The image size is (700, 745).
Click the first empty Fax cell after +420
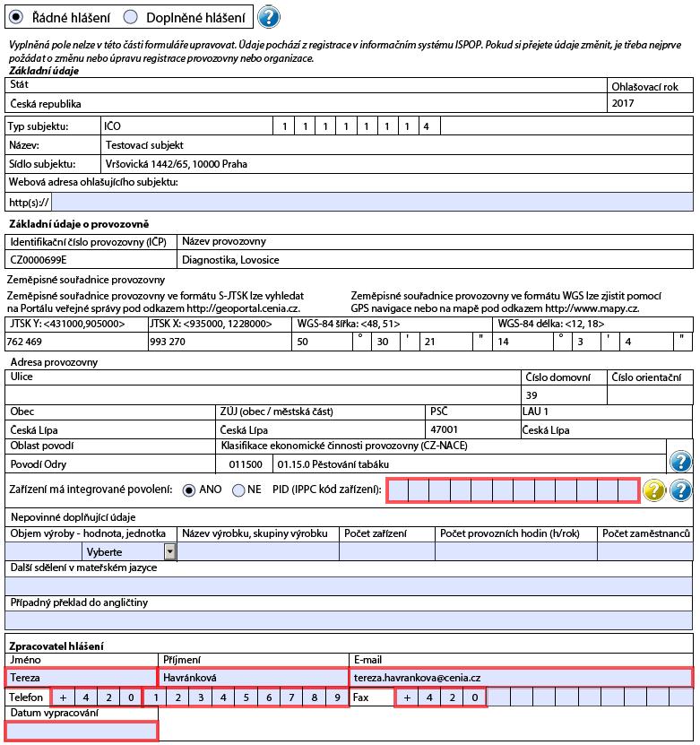tap(498, 697)
